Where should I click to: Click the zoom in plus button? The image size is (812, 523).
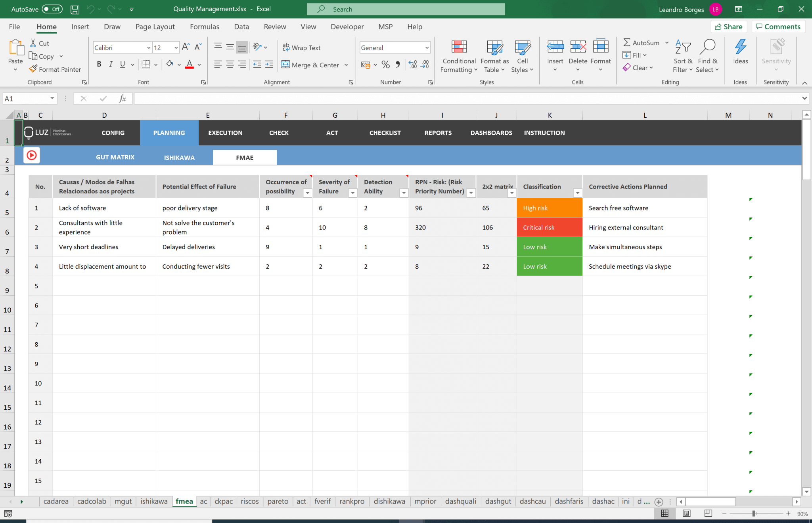(x=788, y=513)
